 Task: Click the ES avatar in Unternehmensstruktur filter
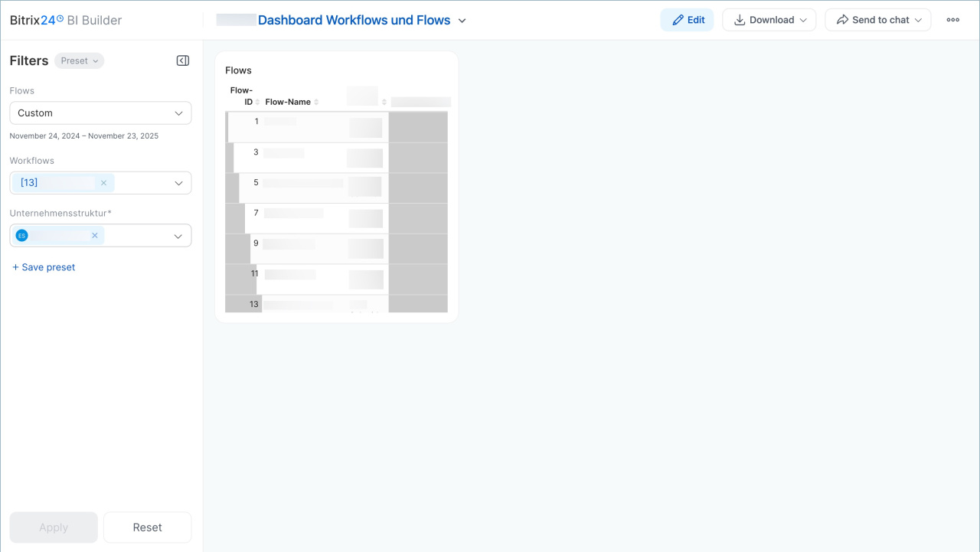click(21, 236)
